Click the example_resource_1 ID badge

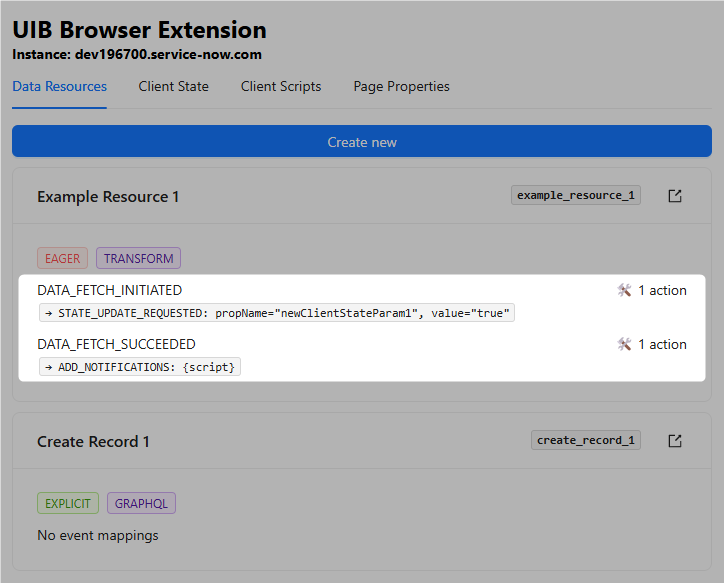click(575, 196)
